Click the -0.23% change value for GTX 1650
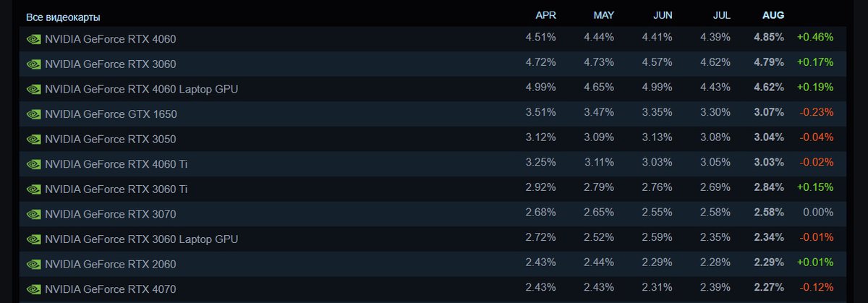Image resolution: width=868 pixels, height=303 pixels. click(x=815, y=113)
